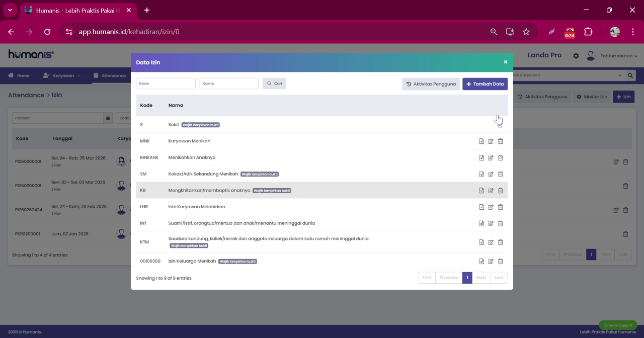644x338 pixels.
Task: Edit the Izin Keluarga Menikah entry
Action: [491, 261]
